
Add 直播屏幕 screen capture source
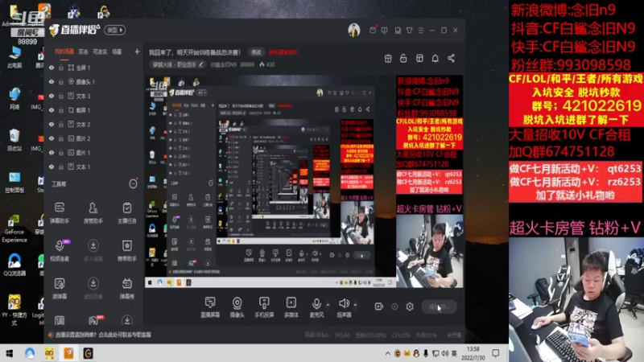click(210, 307)
